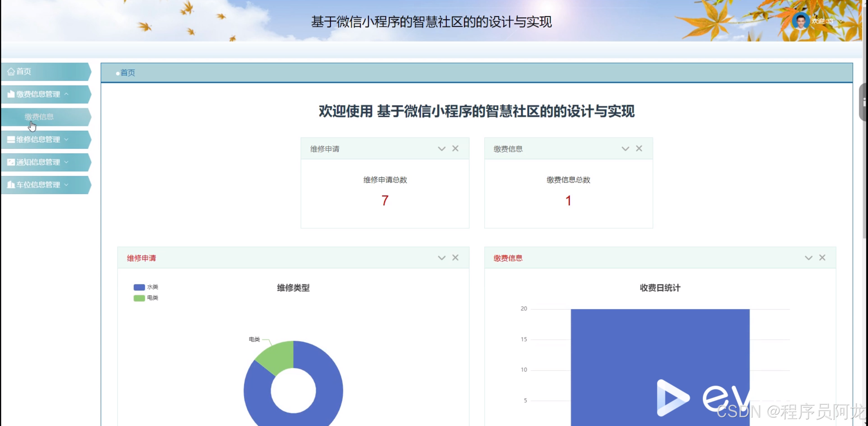Click the home icon in sidebar
Image resolution: width=868 pixels, height=426 pixels.
point(11,72)
